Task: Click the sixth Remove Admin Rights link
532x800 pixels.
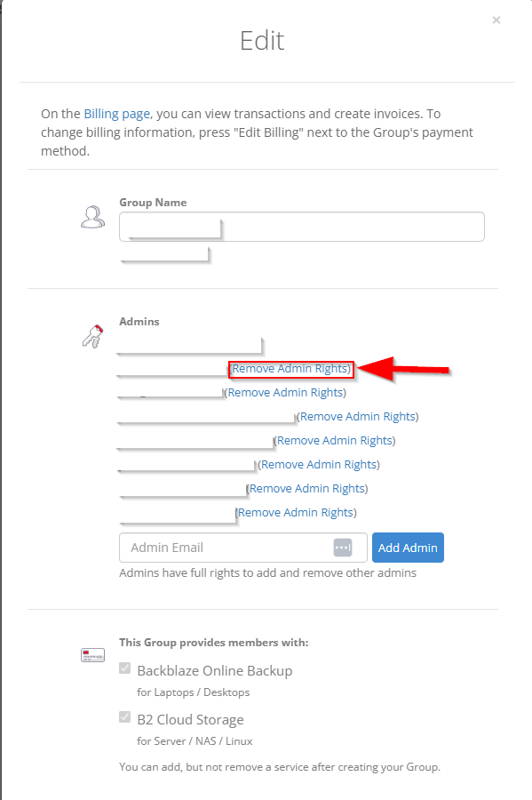Action: [x=307, y=488]
